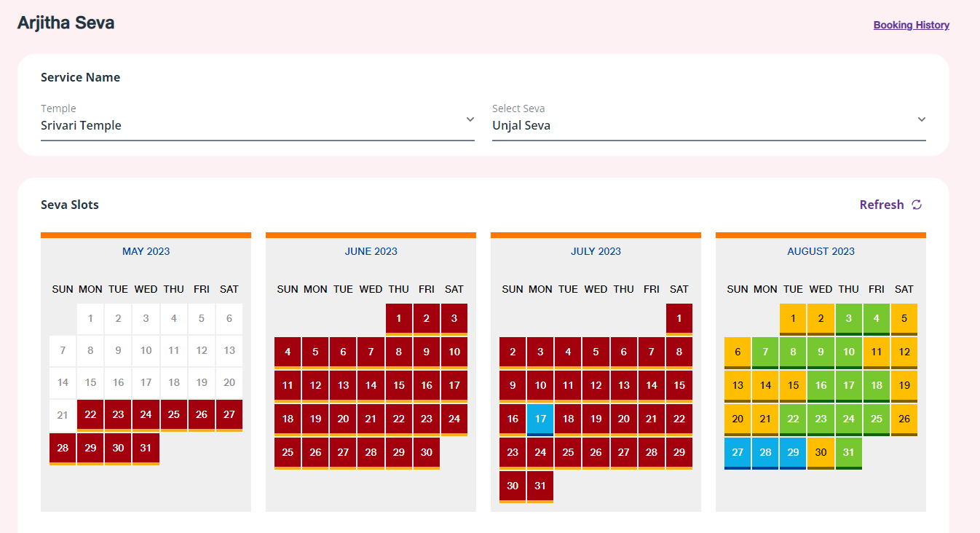This screenshot has height=533, width=980.
Task: Click the JULY 2023 month heading
Action: (596, 251)
